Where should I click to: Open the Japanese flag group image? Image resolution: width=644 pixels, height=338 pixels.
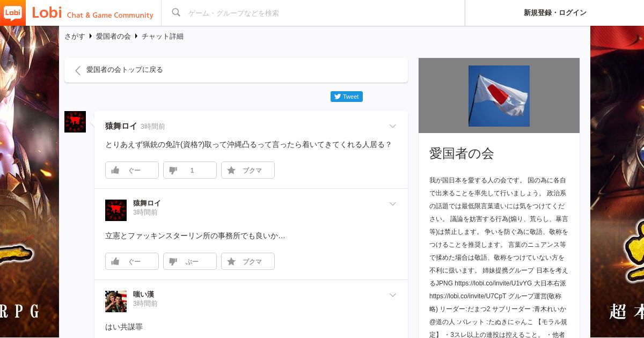[499, 96]
